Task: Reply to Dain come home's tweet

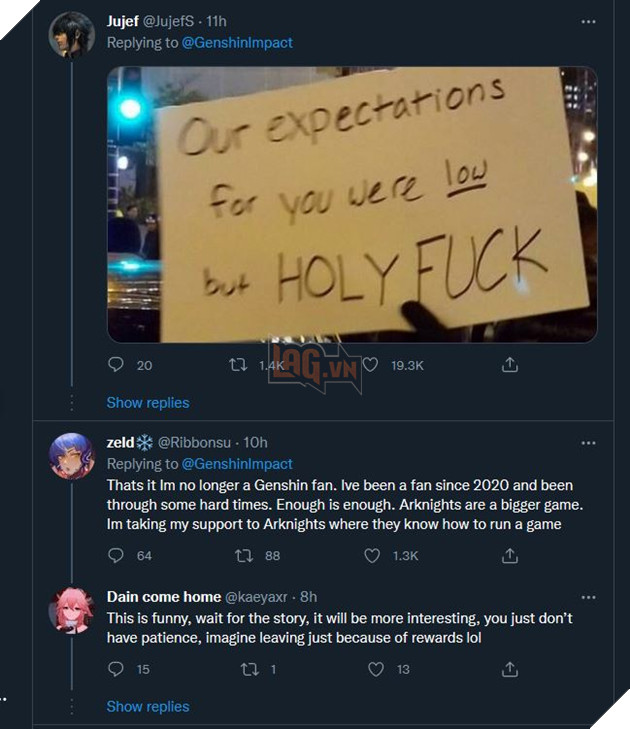Action: pyautogui.click(x=116, y=669)
